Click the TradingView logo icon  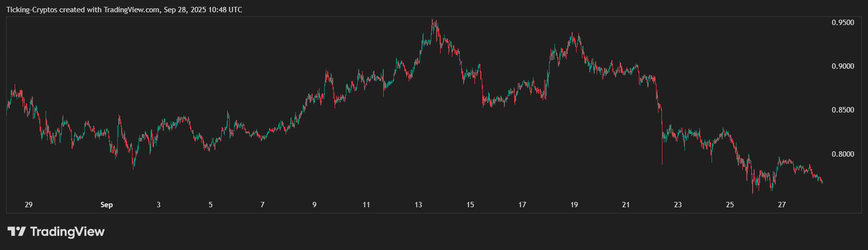pos(16,231)
